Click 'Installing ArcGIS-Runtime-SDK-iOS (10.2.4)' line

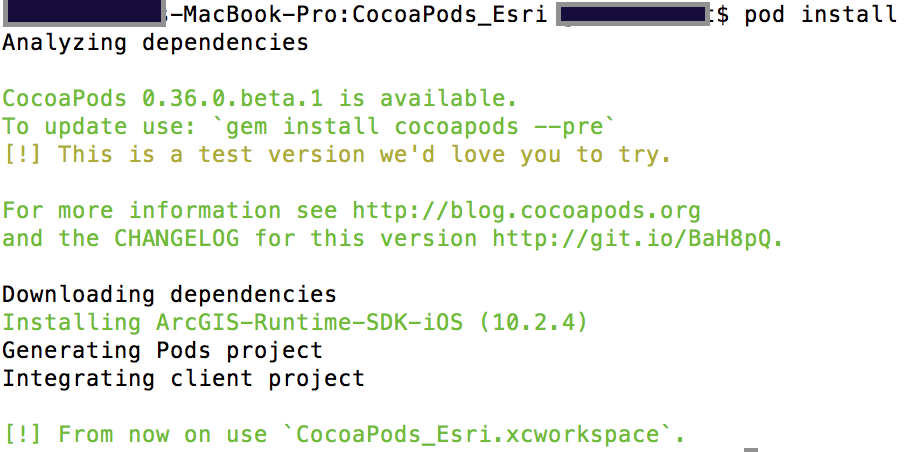coord(295,322)
